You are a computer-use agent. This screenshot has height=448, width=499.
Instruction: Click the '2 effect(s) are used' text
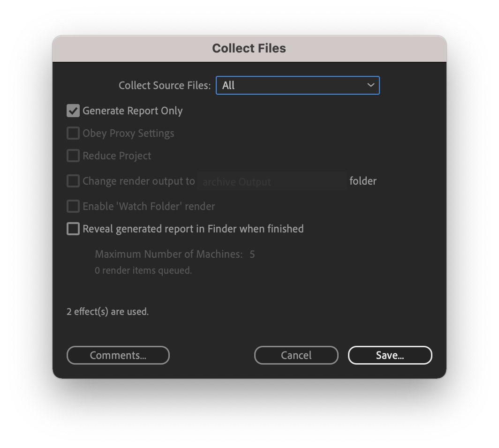[x=107, y=311]
